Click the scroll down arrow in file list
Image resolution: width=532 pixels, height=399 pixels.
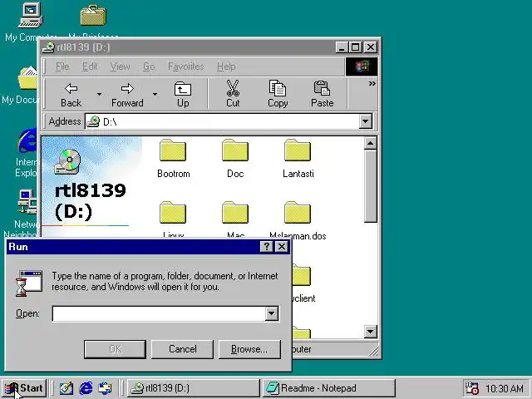coord(370,332)
